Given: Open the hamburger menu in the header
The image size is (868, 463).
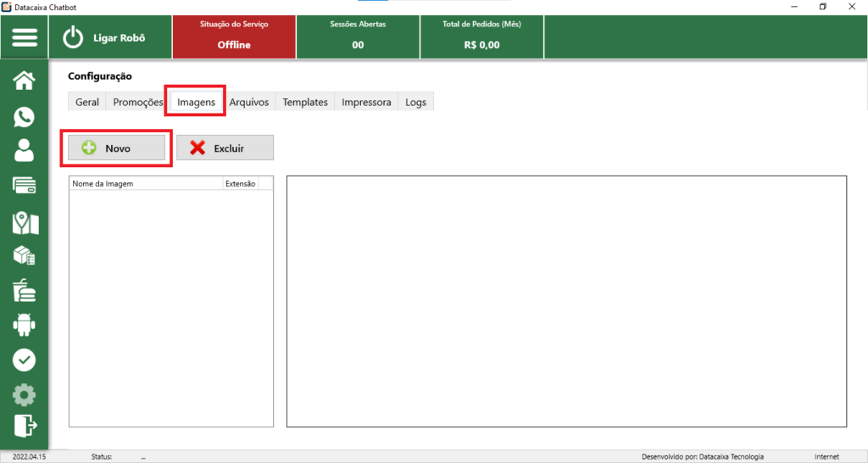Looking at the screenshot, I should [x=25, y=37].
